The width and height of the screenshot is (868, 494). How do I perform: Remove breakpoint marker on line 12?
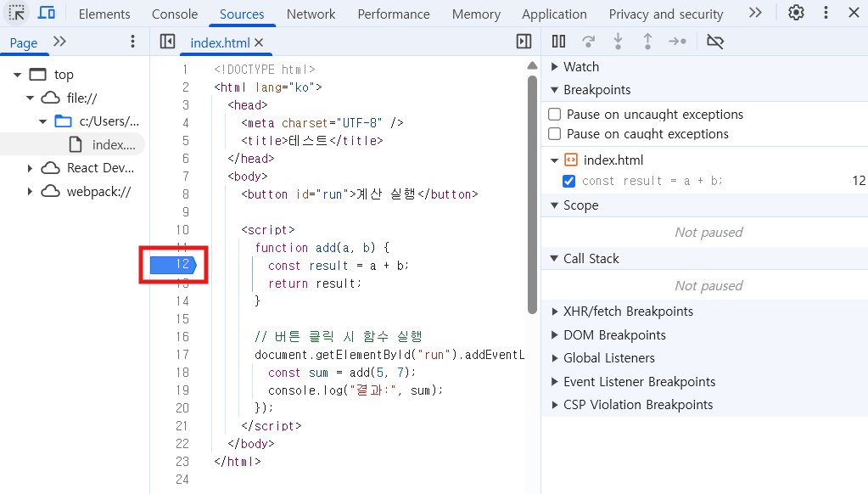173,265
